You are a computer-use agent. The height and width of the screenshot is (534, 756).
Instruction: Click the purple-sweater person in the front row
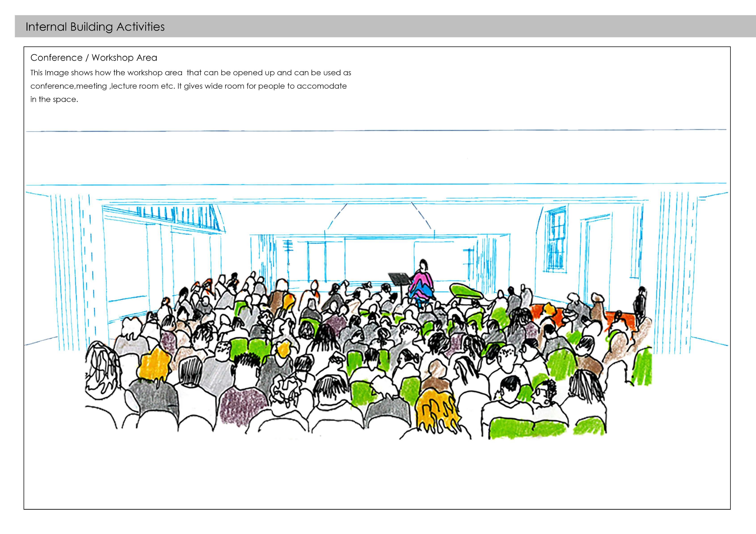point(242,406)
